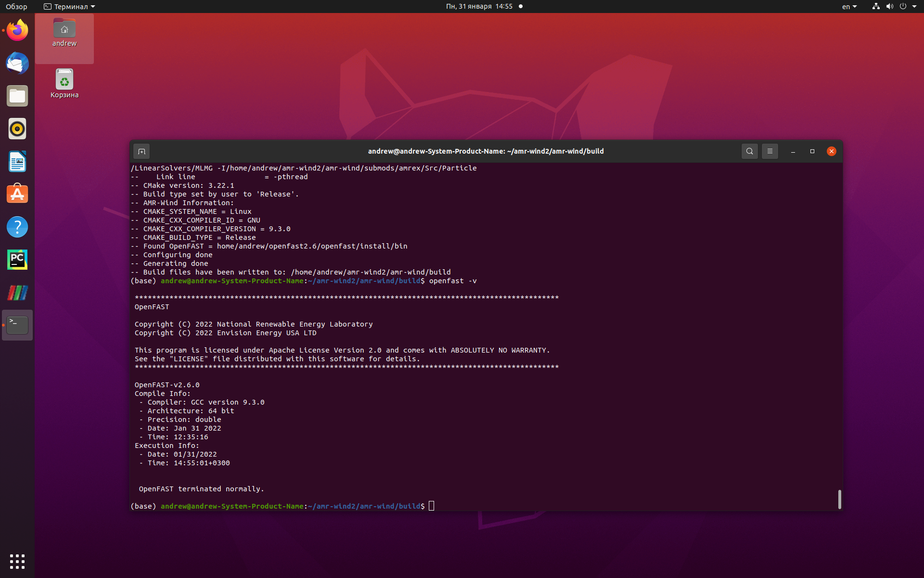
Task: Click the volume icon to adjust sound
Action: pyautogui.click(x=889, y=6)
